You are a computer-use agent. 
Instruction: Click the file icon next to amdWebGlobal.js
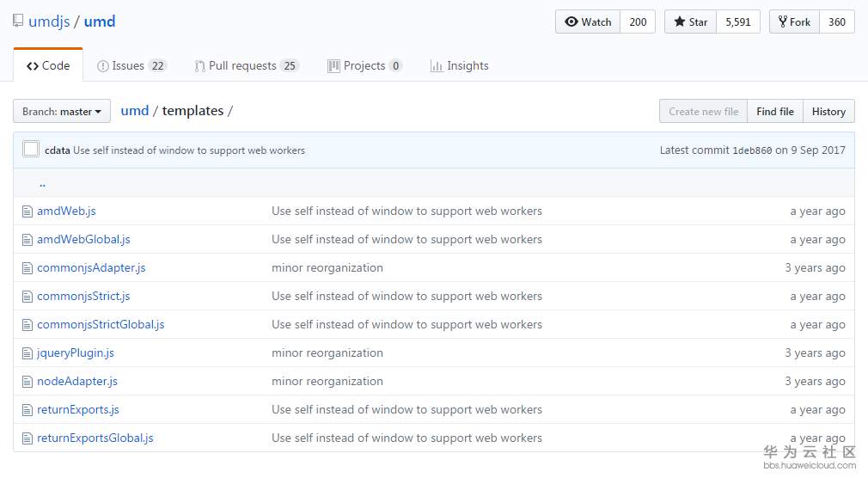click(x=28, y=240)
